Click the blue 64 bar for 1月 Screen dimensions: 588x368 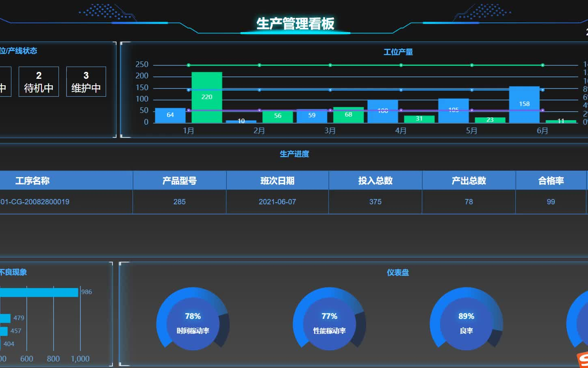170,115
